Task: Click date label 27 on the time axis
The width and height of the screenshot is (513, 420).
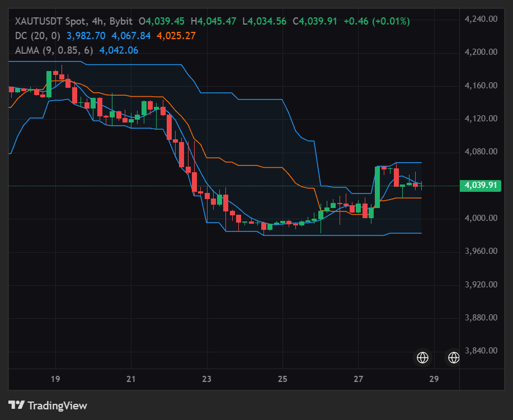Action: (358, 379)
